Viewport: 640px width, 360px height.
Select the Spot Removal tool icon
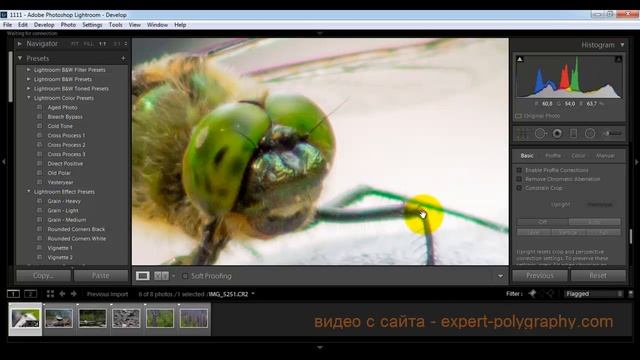pyautogui.click(x=540, y=133)
